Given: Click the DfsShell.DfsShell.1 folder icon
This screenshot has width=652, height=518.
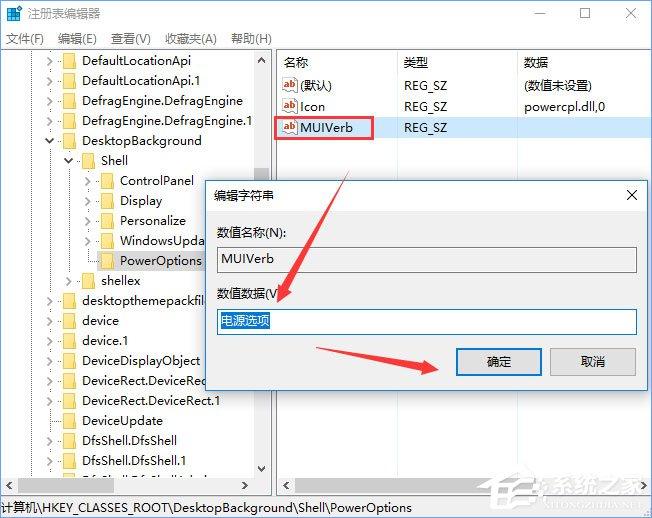Looking at the screenshot, I should (x=69, y=461).
